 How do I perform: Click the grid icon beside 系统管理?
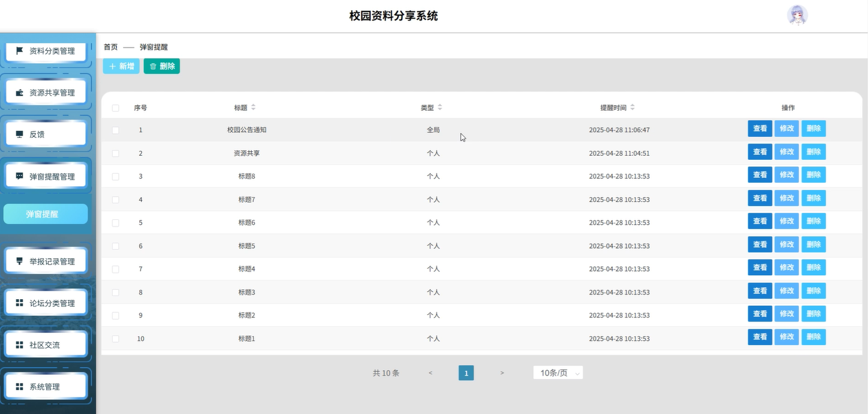19,386
